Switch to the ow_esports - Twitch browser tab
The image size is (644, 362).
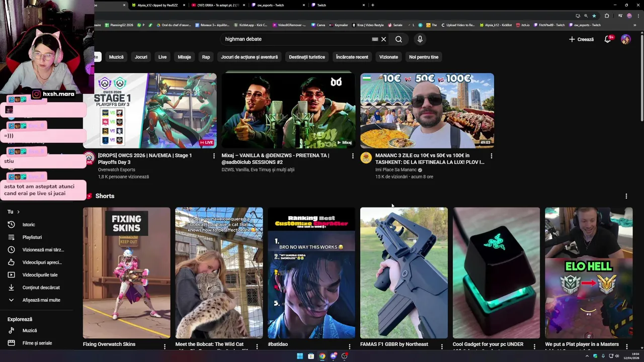(278, 5)
